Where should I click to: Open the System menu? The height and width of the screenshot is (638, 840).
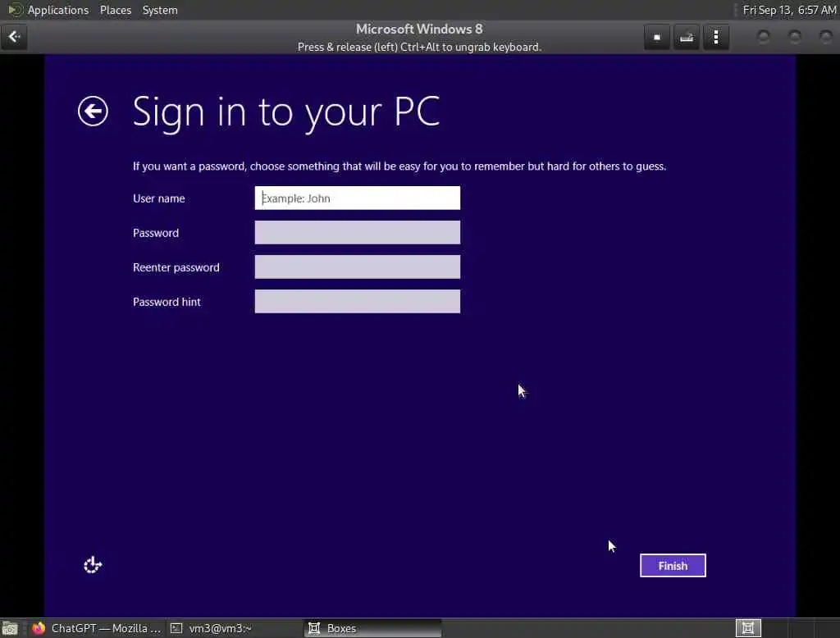pos(160,10)
